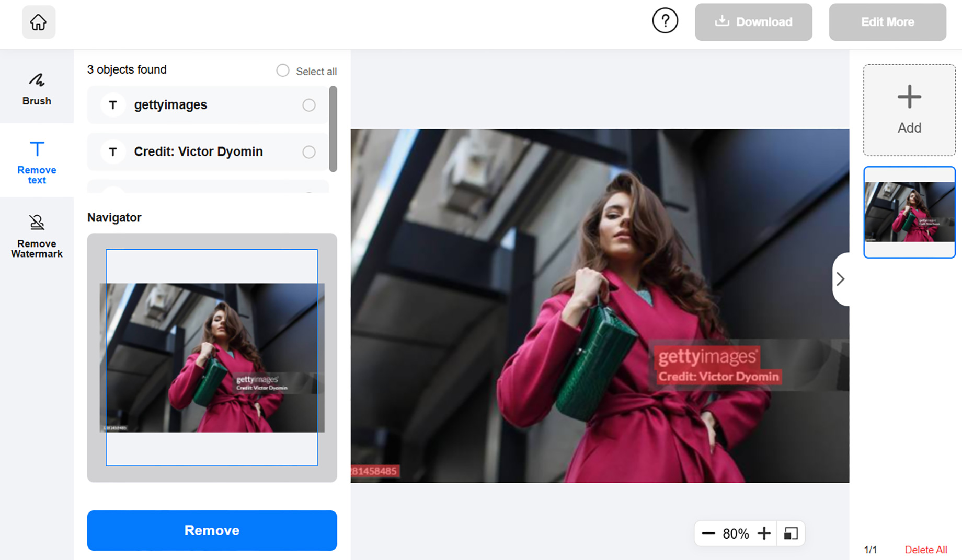Image resolution: width=962 pixels, height=560 pixels.
Task: Select the uploaded image thumbnail on the right
Action: 909,212
